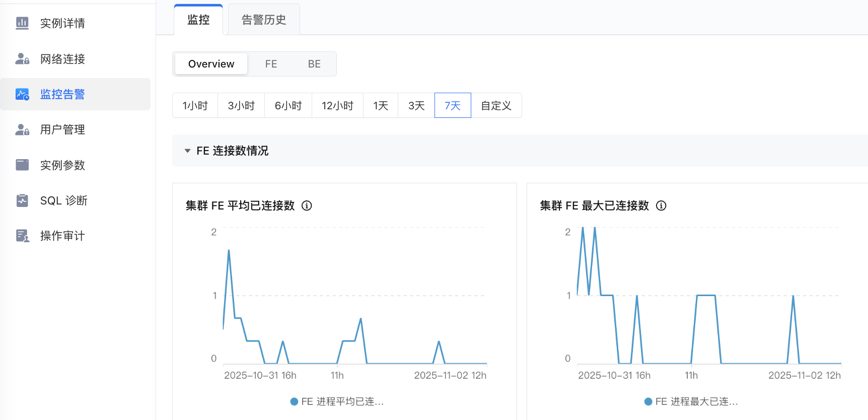Click info icon beside 集群 FE 最大已连接数
The width and height of the screenshot is (868, 420).
coord(661,205)
